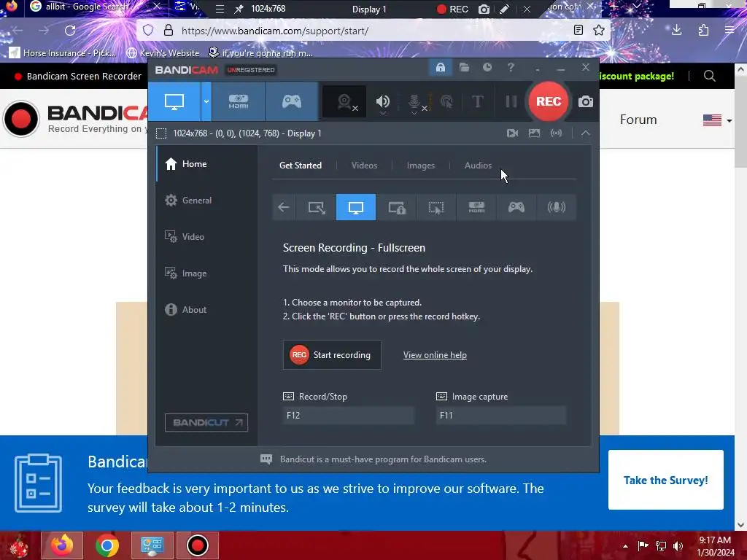This screenshot has height=560, width=747.
Task: Select rectangle on screen mode icon
Action: click(x=317, y=207)
